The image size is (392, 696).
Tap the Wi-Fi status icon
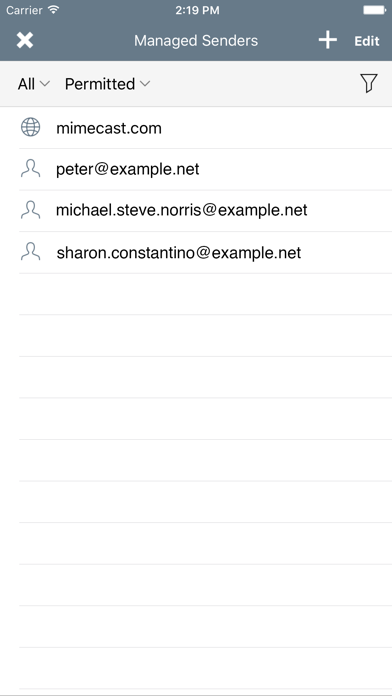54,10
